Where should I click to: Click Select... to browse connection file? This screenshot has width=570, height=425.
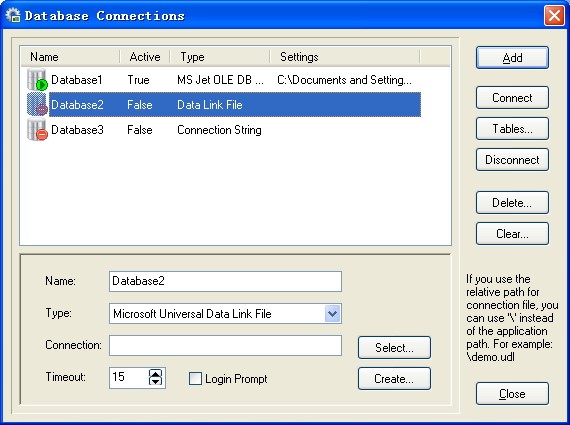coord(394,348)
